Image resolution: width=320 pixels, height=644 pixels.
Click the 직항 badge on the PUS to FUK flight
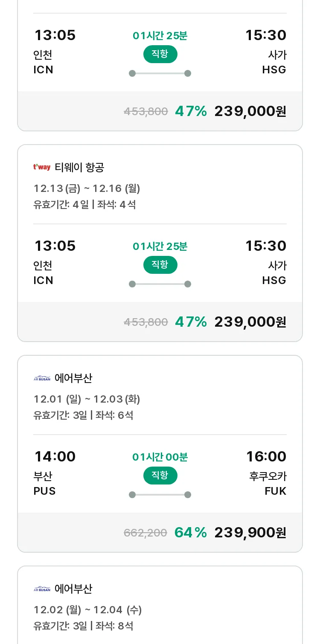160,476
